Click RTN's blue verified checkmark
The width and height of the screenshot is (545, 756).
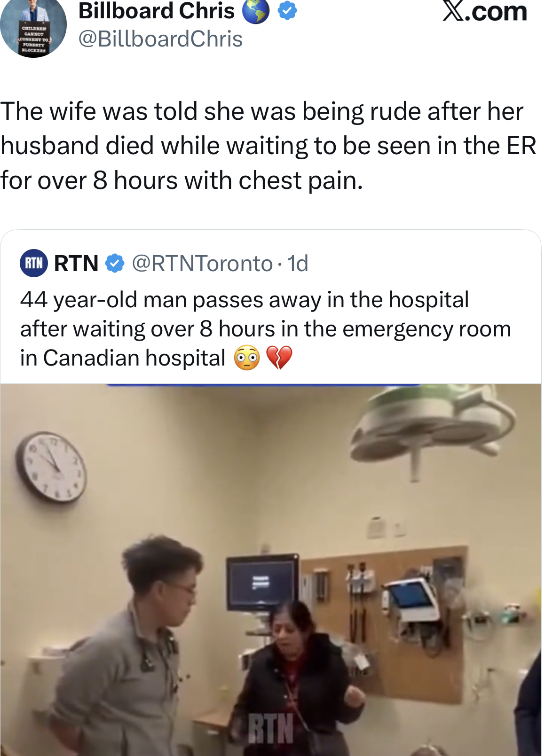coord(115,263)
